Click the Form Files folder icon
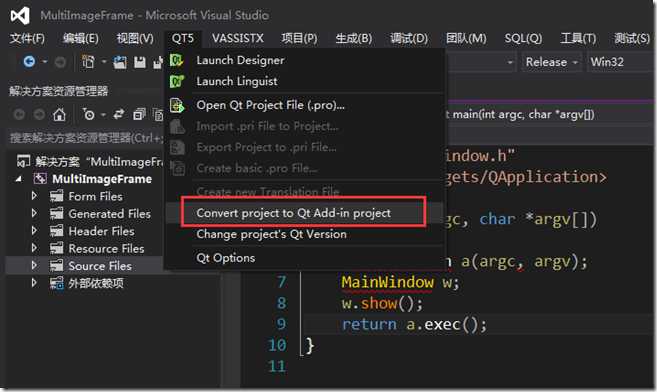 pyautogui.click(x=57, y=196)
